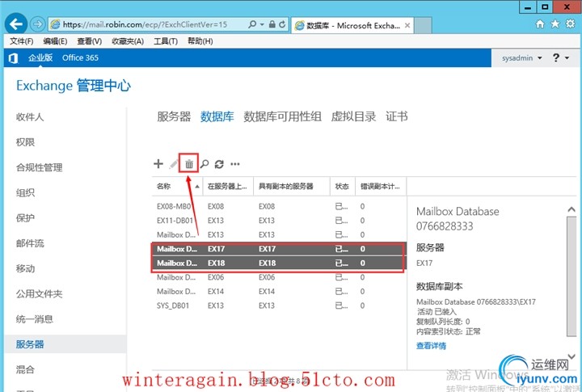This screenshot has height=392, width=582.
Task: Click the address bar lock icon
Action: coord(272,24)
